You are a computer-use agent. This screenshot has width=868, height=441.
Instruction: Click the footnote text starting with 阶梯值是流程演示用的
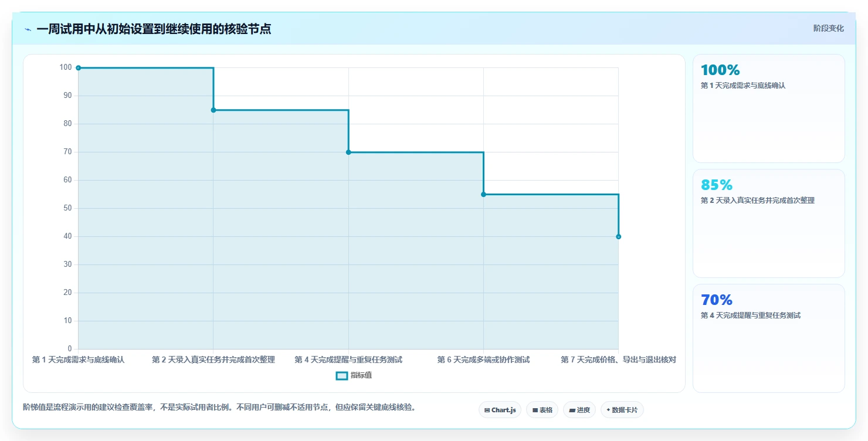pyautogui.click(x=219, y=408)
